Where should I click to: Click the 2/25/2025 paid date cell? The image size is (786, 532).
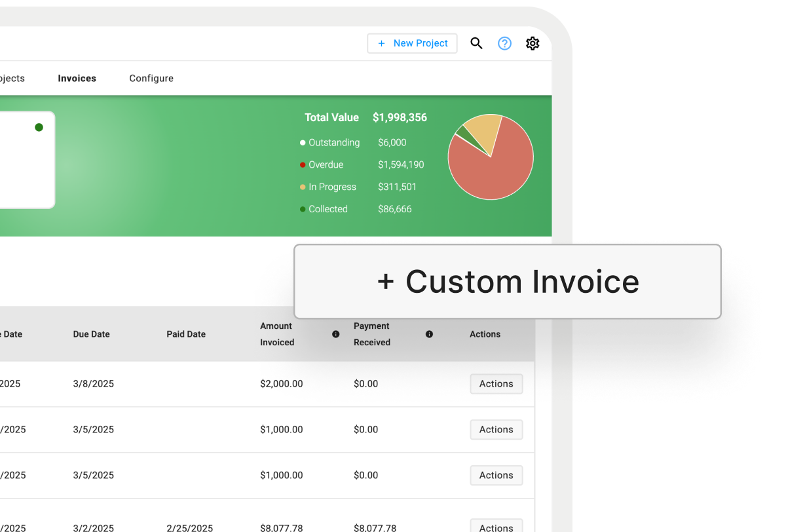[x=190, y=527]
